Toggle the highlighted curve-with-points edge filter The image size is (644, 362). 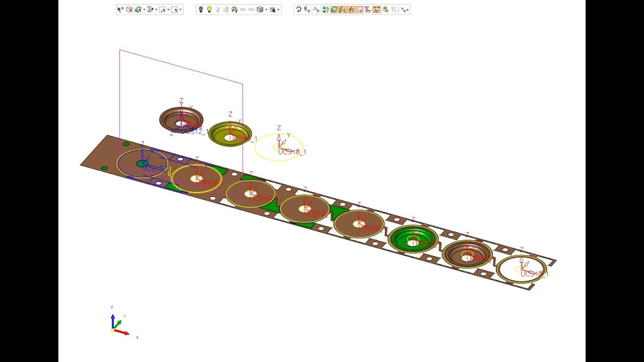(x=343, y=10)
